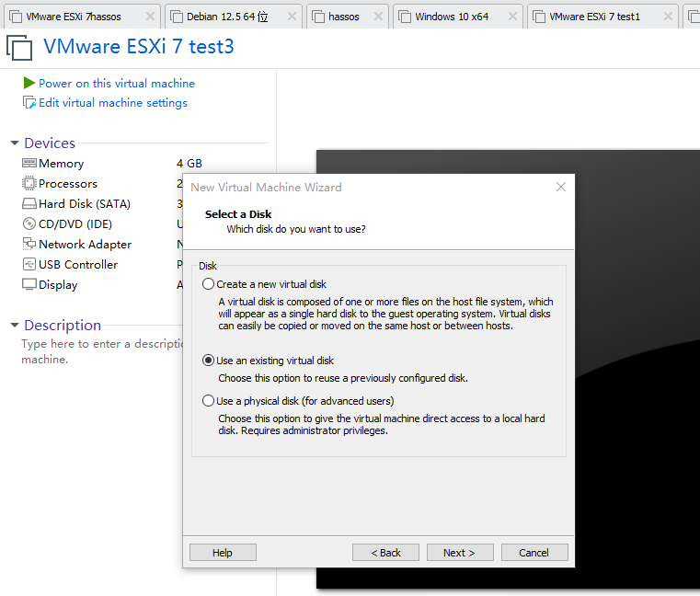This screenshot has height=596, width=700.
Task: Click the VM console preview screen
Action: pyautogui.click(x=637, y=369)
